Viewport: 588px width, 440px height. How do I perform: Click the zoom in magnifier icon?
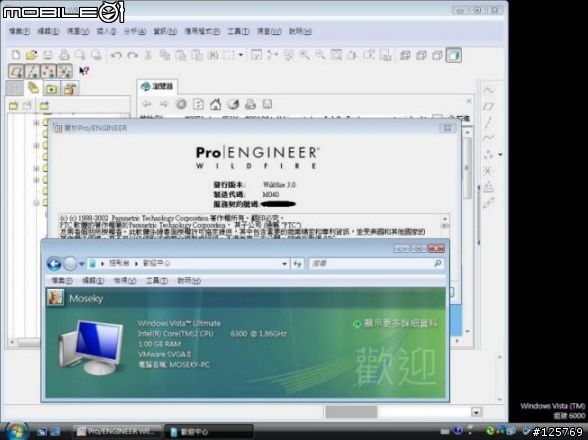click(x=304, y=55)
